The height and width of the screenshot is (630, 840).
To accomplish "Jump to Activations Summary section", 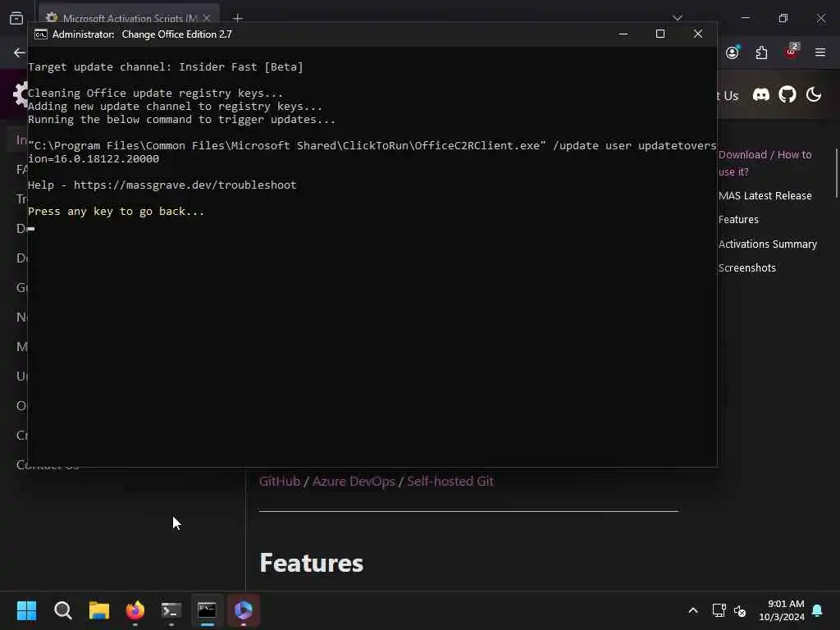I will 767,244.
